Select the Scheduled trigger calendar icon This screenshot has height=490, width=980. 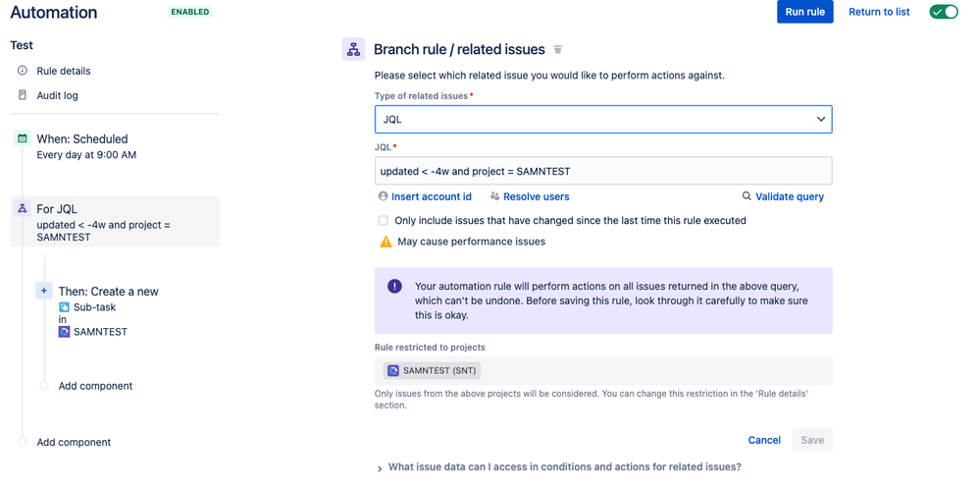point(23,138)
